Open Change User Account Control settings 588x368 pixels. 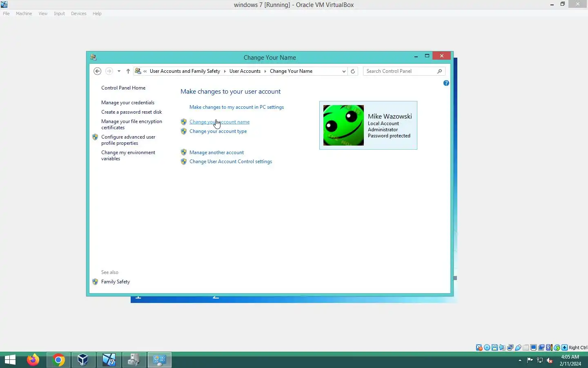(x=231, y=162)
